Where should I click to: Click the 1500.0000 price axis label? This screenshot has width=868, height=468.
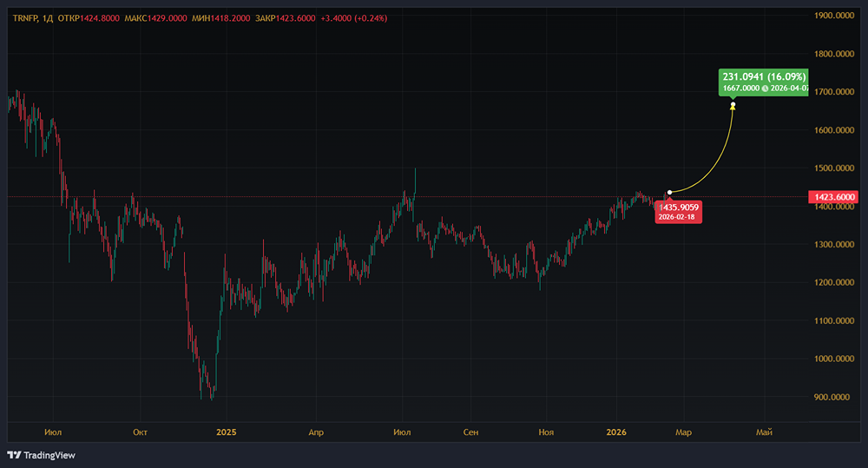[x=834, y=168]
